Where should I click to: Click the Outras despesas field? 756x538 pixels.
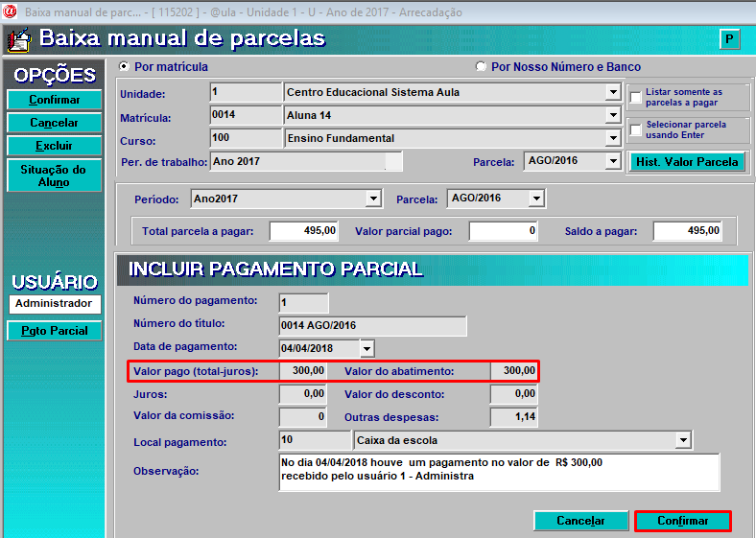[514, 417]
